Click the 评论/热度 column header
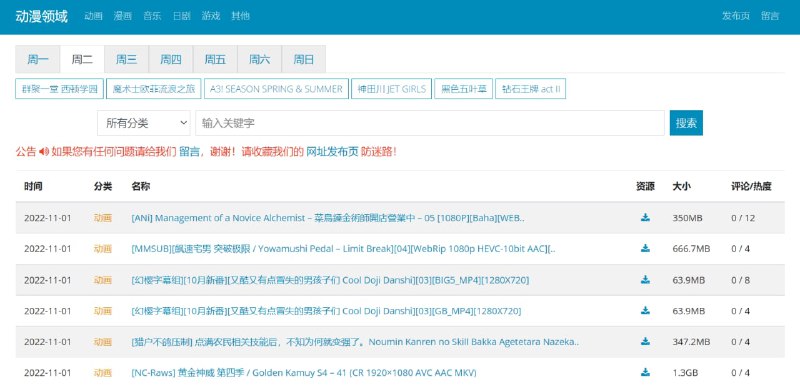800x387 pixels. [751, 186]
